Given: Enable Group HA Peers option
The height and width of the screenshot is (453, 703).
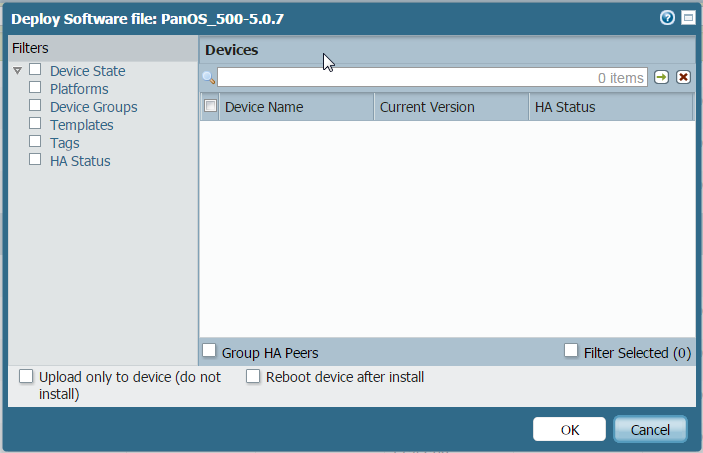Looking at the screenshot, I should click(210, 351).
